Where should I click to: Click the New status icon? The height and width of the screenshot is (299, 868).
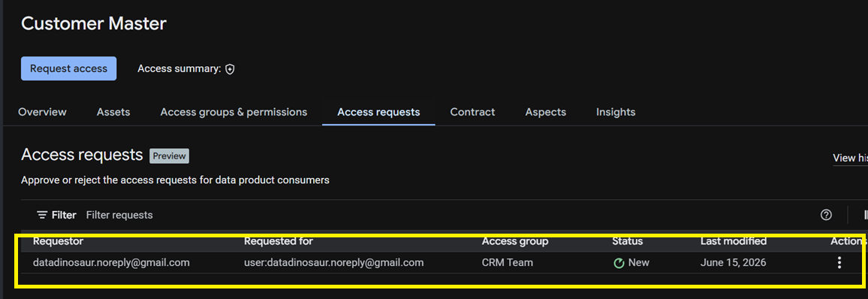point(619,263)
